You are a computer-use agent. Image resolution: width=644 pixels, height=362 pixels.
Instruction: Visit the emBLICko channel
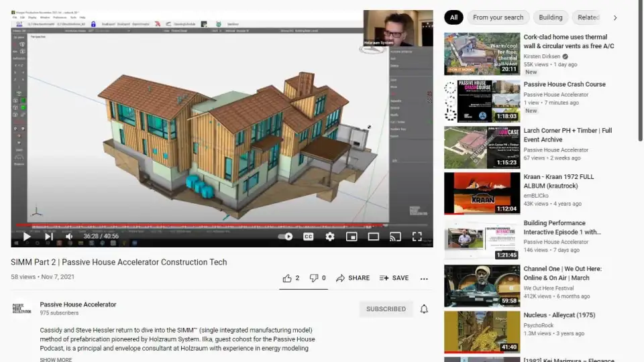tap(536, 196)
